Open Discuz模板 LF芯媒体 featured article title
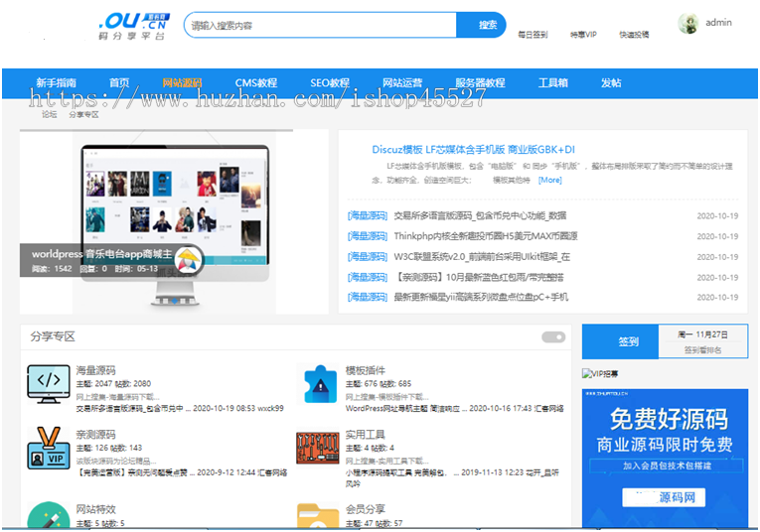The width and height of the screenshot is (760, 532). (473, 150)
